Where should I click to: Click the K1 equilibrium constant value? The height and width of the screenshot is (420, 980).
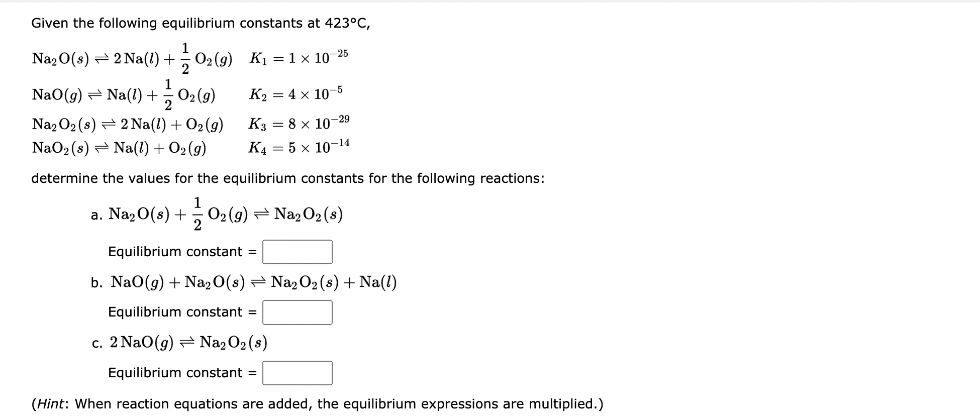pyautogui.click(x=299, y=55)
